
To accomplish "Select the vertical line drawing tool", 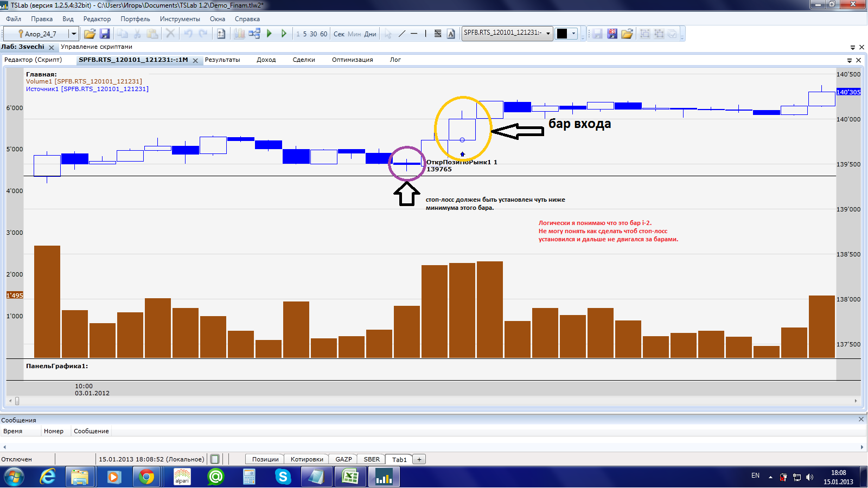I will (x=426, y=34).
